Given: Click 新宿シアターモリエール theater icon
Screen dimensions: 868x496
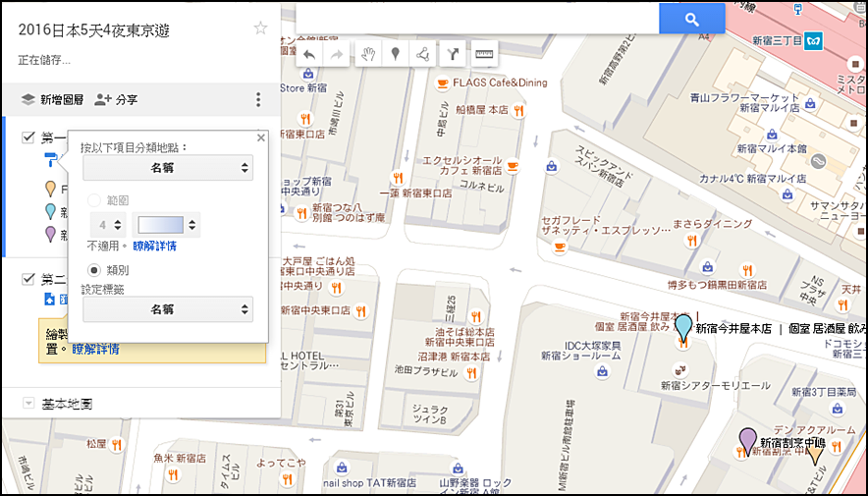Looking at the screenshot, I should [679, 369].
